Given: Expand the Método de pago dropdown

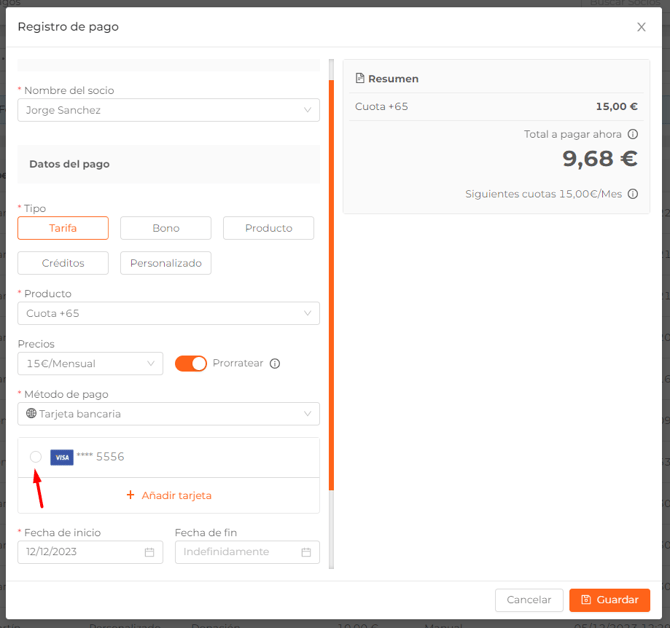Looking at the screenshot, I should pyautogui.click(x=168, y=414).
